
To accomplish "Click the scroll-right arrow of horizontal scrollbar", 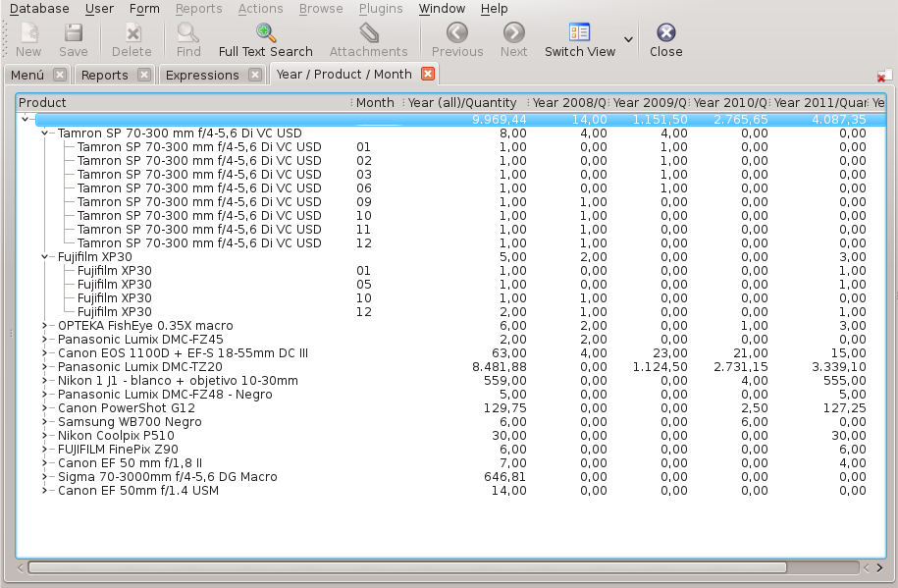I will tap(879, 568).
